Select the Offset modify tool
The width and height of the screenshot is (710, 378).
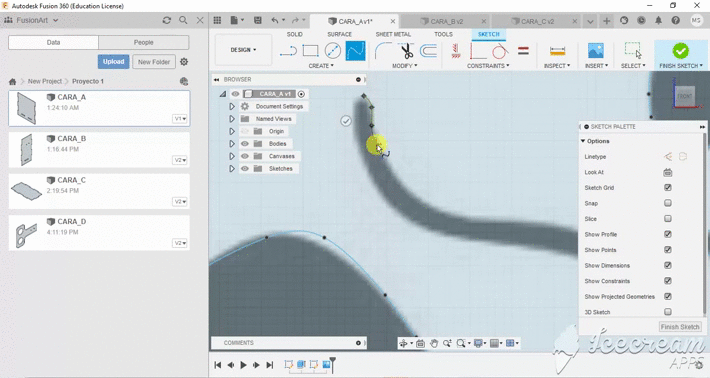tap(428, 51)
